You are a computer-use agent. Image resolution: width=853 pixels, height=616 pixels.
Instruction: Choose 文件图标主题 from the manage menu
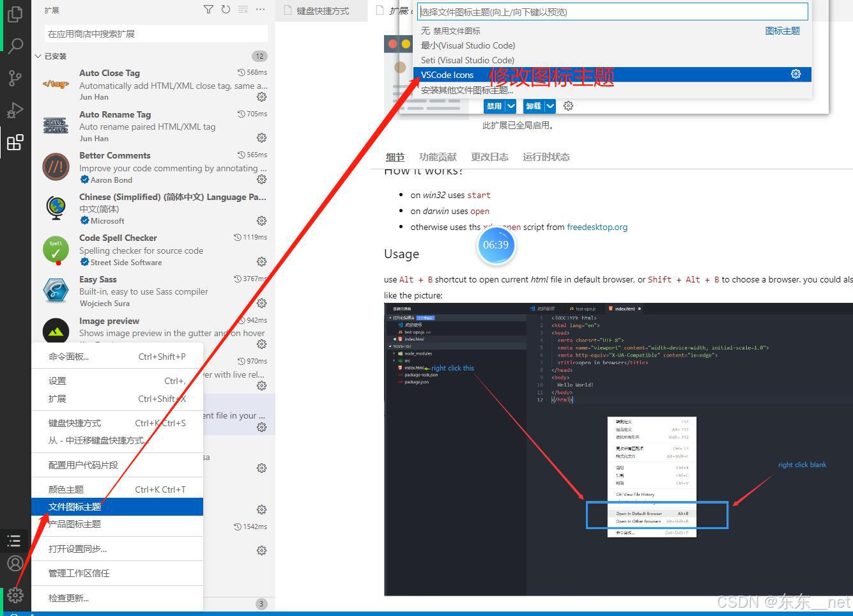(117, 507)
